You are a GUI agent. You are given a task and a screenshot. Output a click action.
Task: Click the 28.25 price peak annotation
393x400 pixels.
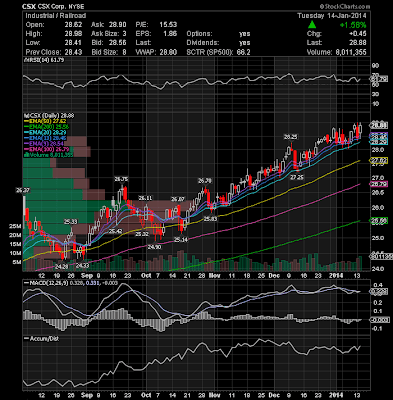(x=290, y=137)
